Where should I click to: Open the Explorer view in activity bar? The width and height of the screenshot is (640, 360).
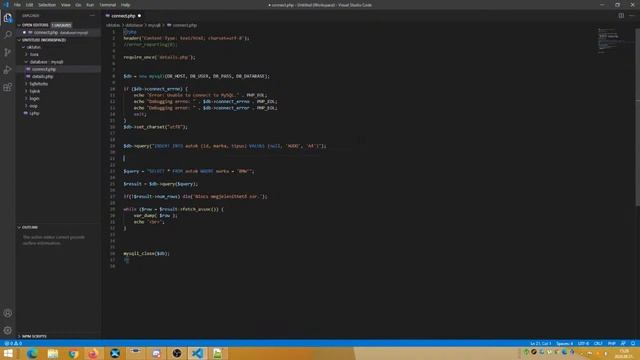7,18
